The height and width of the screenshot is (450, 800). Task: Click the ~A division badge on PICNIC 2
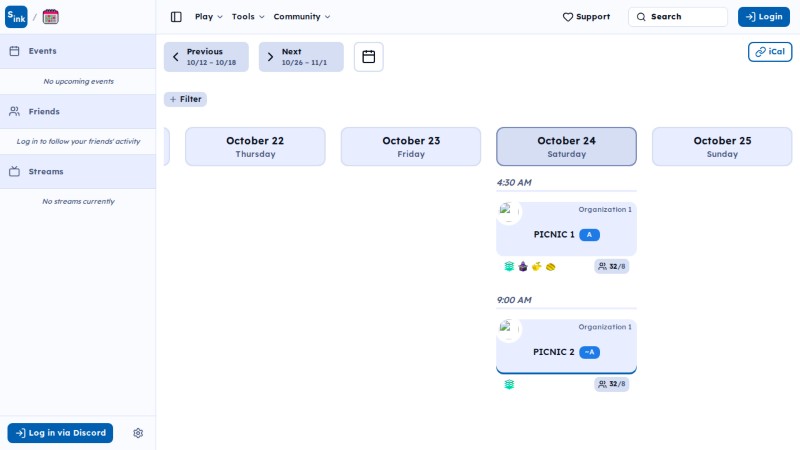(x=589, y=353)
